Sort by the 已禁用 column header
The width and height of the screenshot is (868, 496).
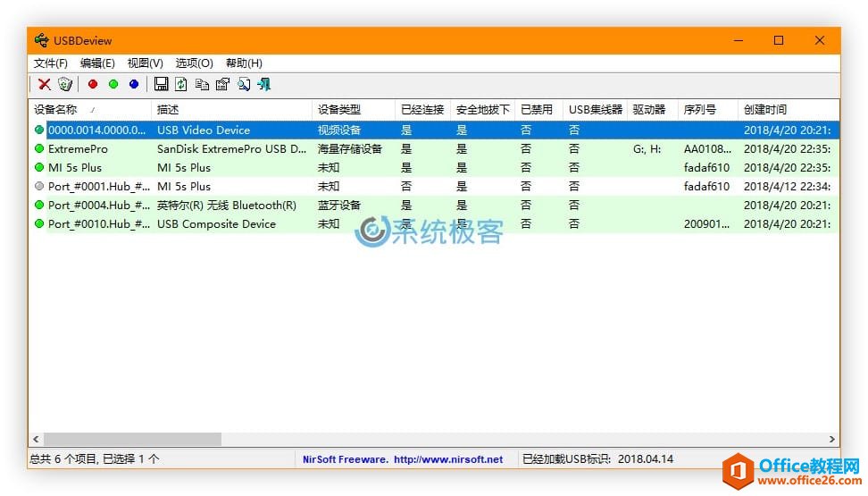538,110
